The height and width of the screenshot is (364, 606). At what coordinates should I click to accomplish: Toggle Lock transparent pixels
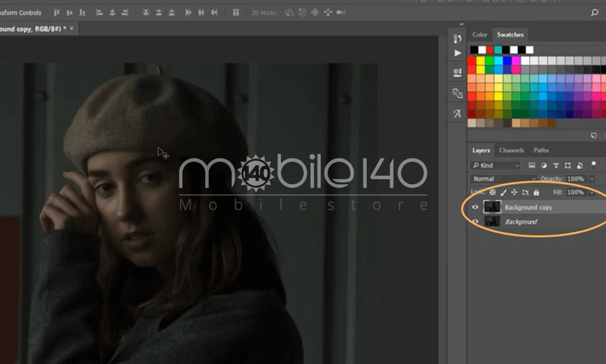(x=492, y=192)
